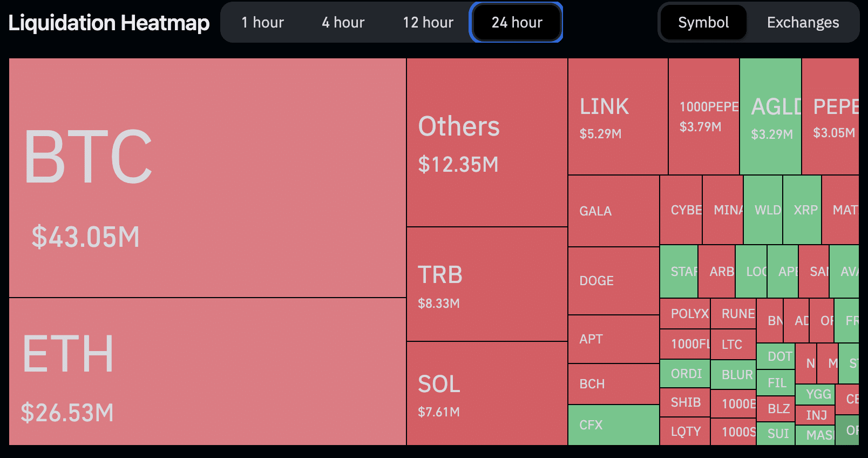Select the 4 hour timeframe tab
Image resolution: width=868 pixels, height=458 pixels.
coord(343,23)
